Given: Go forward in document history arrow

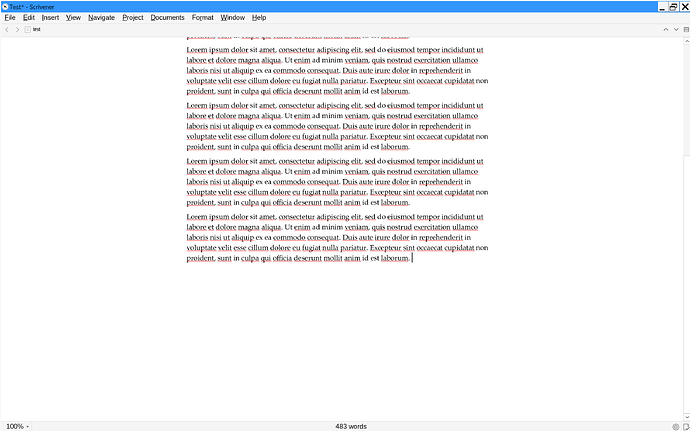Looking at the screenshot, I should [x=17, y=29].
